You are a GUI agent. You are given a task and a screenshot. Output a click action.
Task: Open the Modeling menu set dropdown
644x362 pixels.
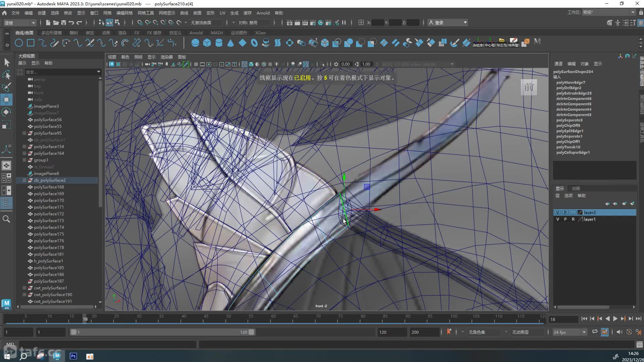19,23
